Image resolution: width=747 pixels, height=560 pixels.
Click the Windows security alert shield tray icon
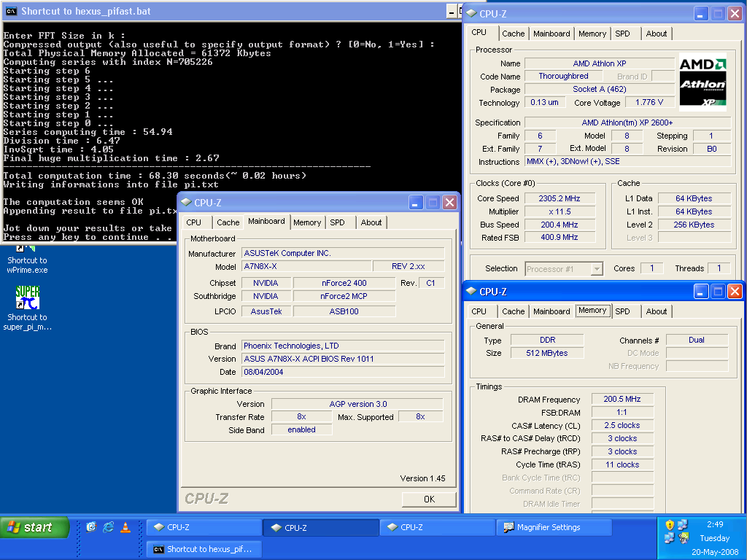pos(670,525)
